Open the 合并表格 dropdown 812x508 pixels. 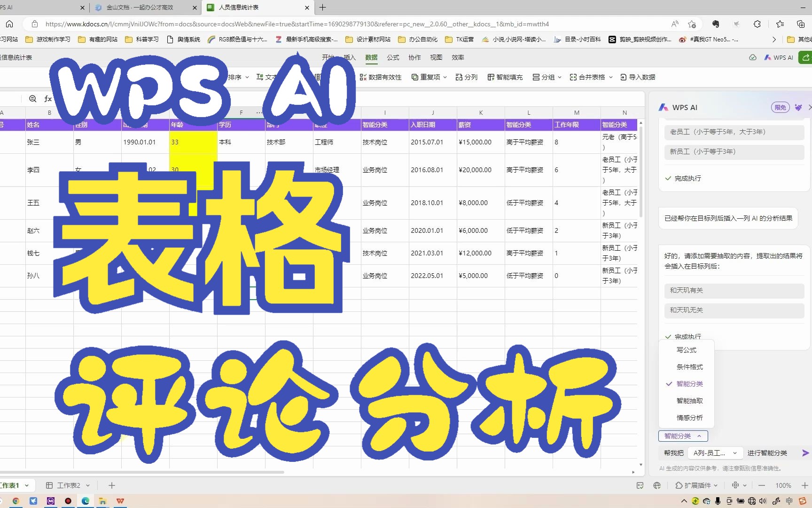coord(591,77)
